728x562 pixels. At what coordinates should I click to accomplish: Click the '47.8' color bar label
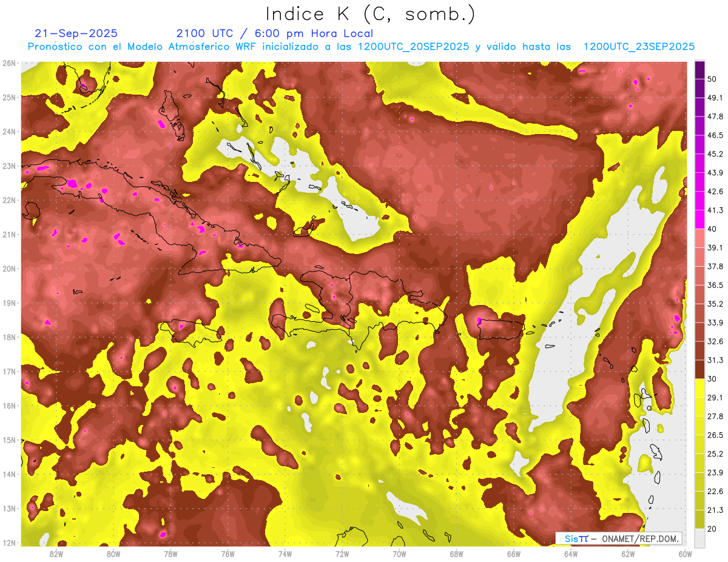[715, 116]
